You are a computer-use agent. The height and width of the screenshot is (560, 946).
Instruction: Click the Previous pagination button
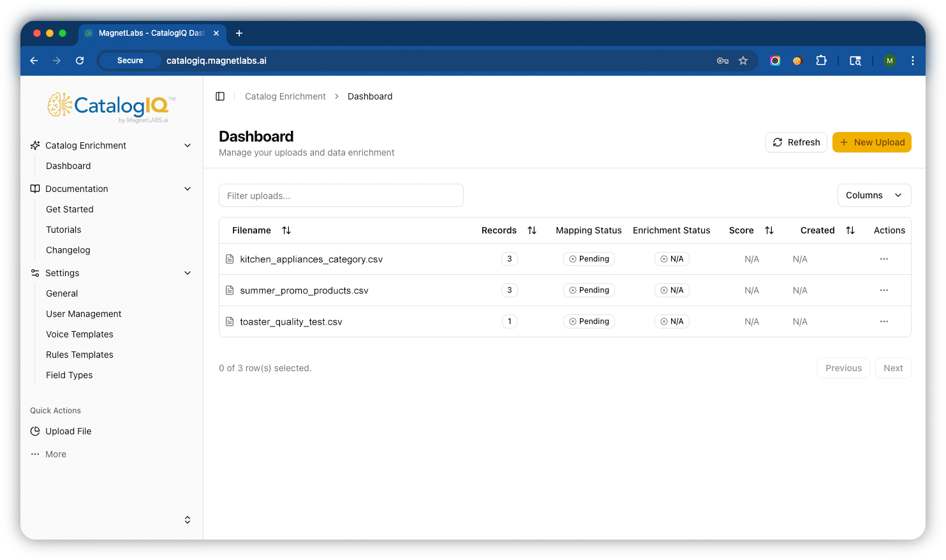[x=843, y=368]
